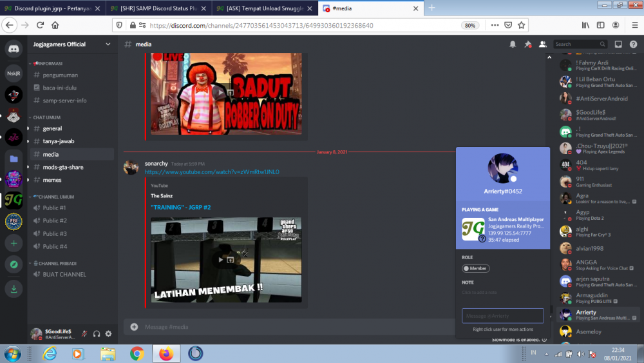Show hidden system tray icons

tap(546, 353)
